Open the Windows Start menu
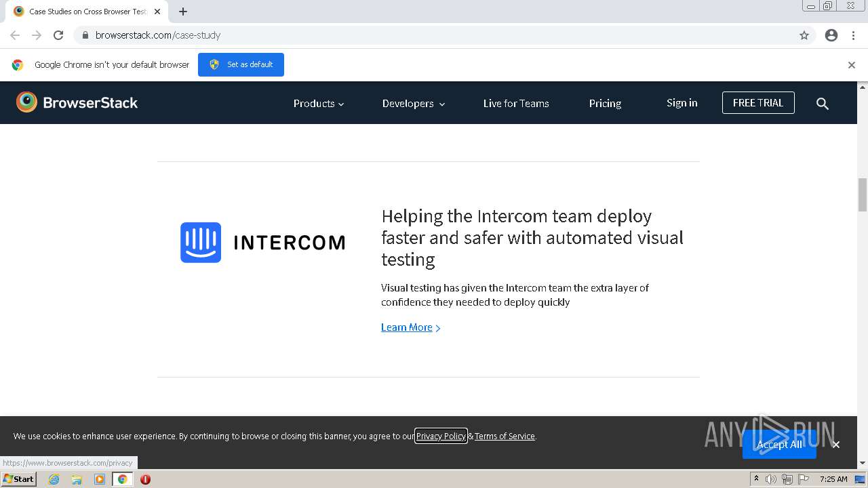 pyautogui.click(x=19, y=479)
